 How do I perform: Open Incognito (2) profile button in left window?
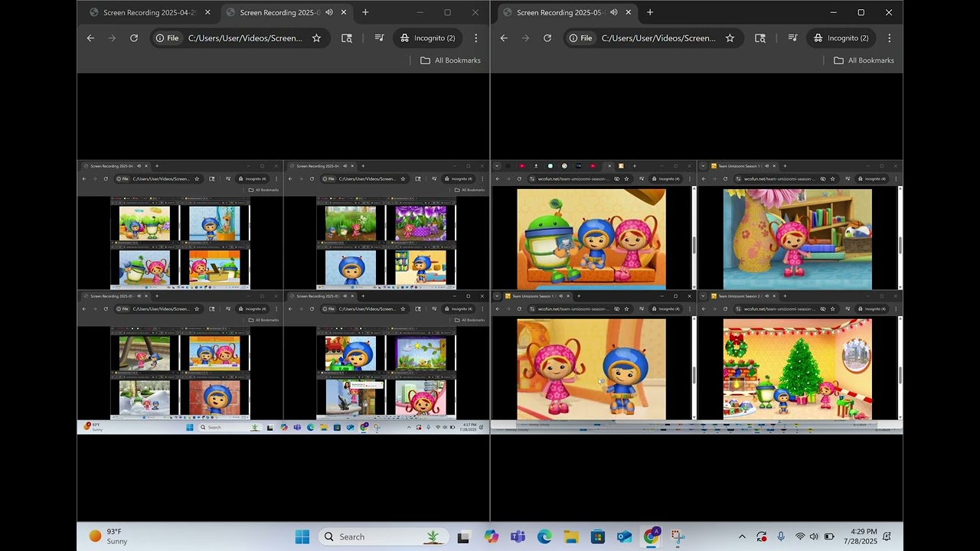tap(428, 38)
